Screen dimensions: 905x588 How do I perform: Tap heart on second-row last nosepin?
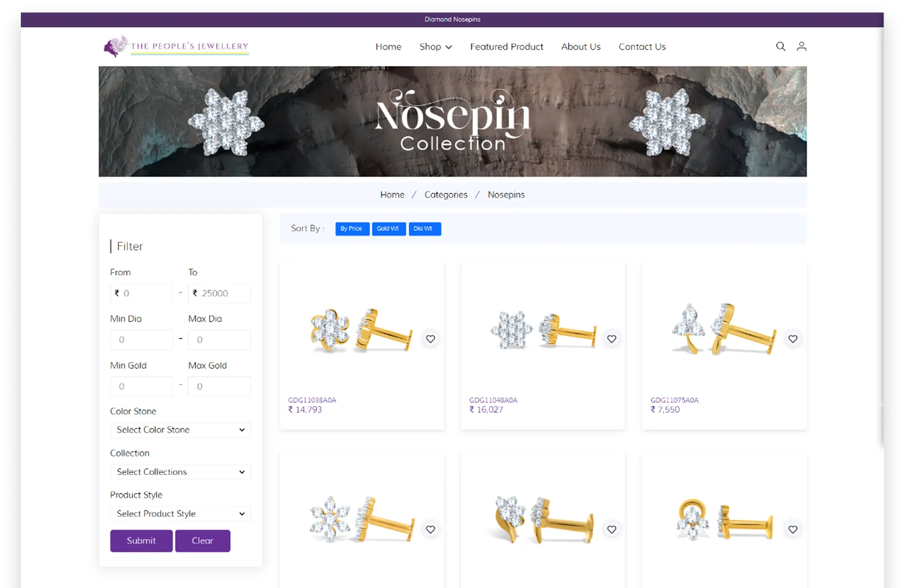point(792,530)
